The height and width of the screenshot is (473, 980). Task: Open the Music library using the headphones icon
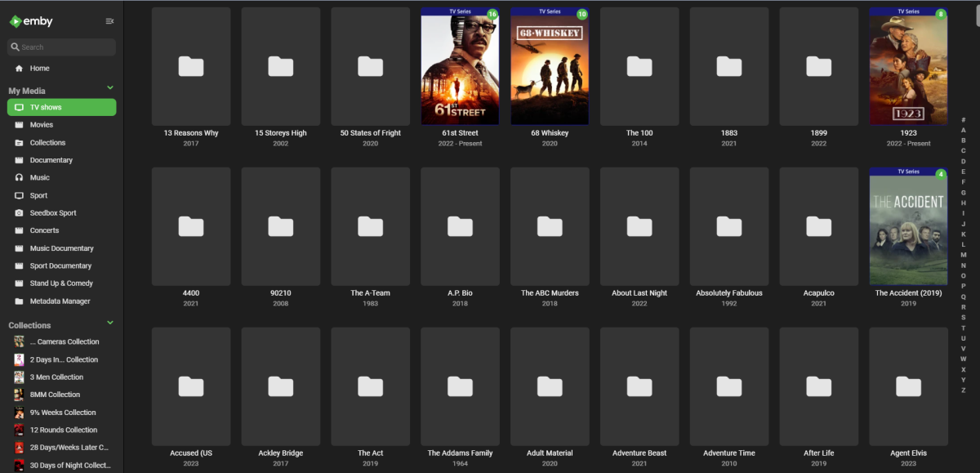(x=18, y=177)
